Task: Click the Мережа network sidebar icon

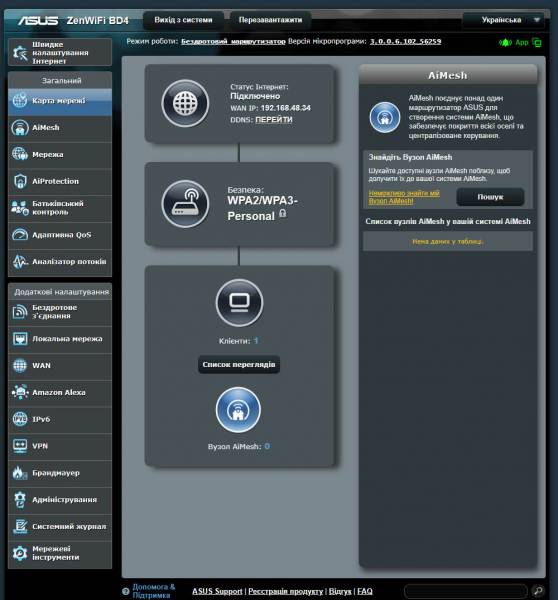Action: coord(20,154)
